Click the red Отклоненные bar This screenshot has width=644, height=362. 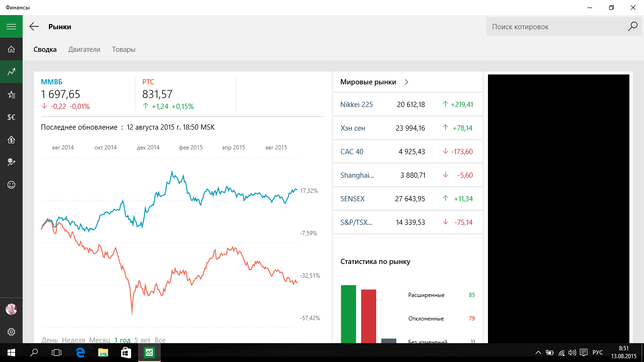[369, 316]
